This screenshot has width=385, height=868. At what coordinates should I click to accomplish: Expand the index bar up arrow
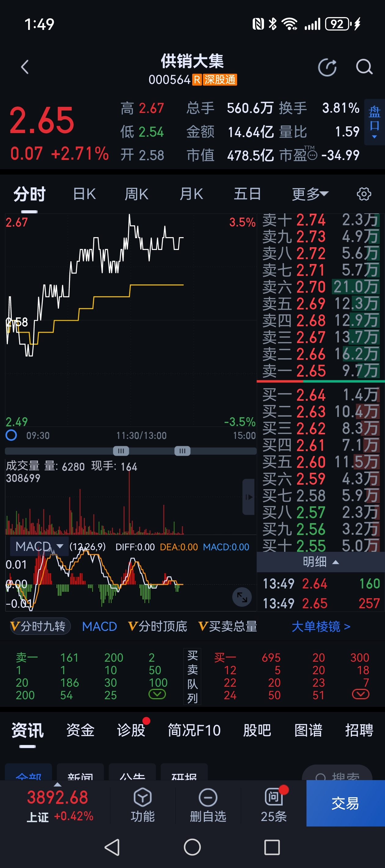58,784
